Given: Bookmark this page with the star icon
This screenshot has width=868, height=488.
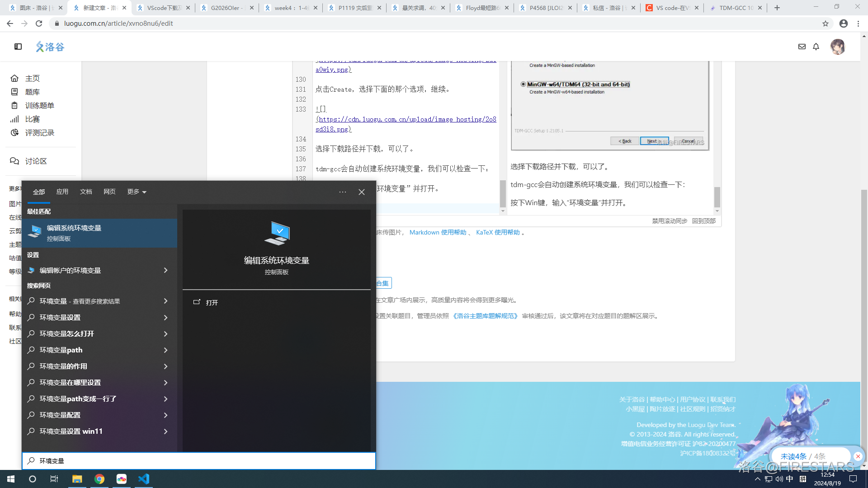Looking at the screenshot, I should coord(826,23).
